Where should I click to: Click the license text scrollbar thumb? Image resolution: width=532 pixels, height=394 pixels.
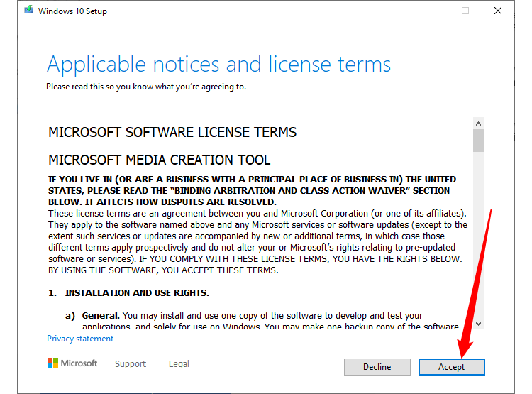(x=478, y=141)
